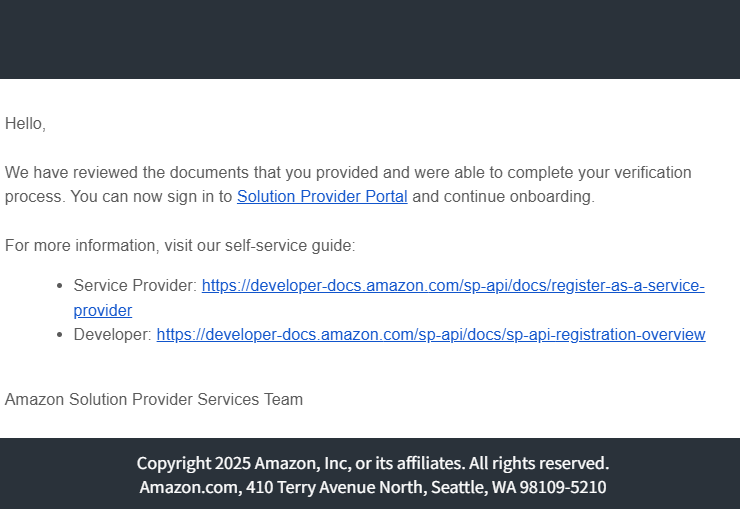
Task: Click the "All rights reserved." footer text
Action: click(538, 464)
